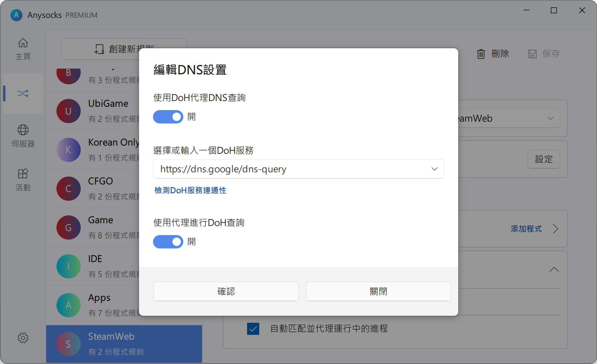Select the rules shuffle icon in sidebar
Image resolution: width=597 pixels, height=364 pixels.
23,93
